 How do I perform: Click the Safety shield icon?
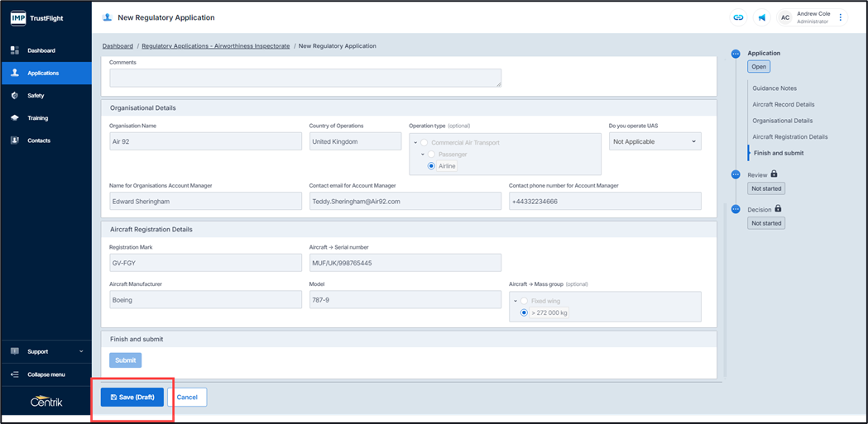(15, 96)
